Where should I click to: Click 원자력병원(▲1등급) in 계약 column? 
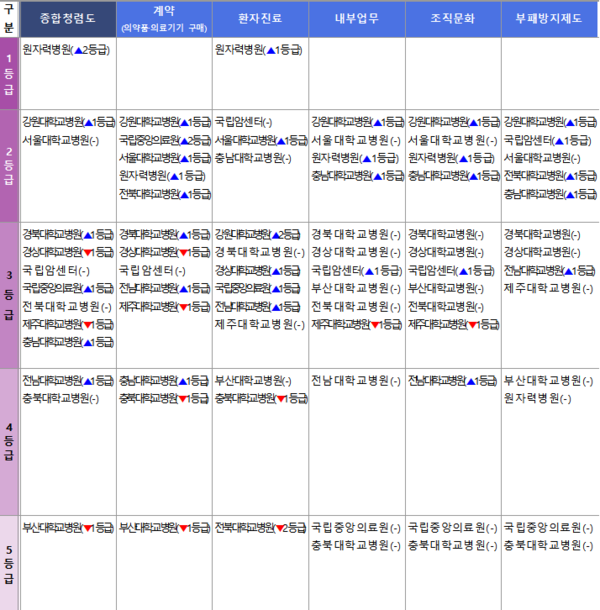point(162,176)
